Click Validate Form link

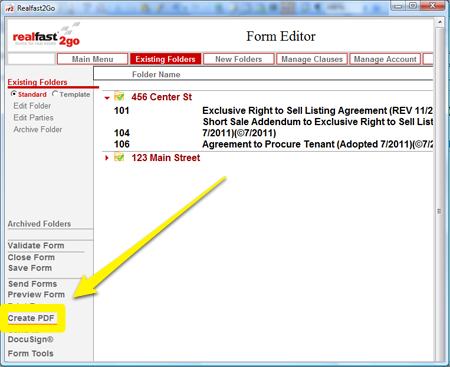(x=36, y=245)
